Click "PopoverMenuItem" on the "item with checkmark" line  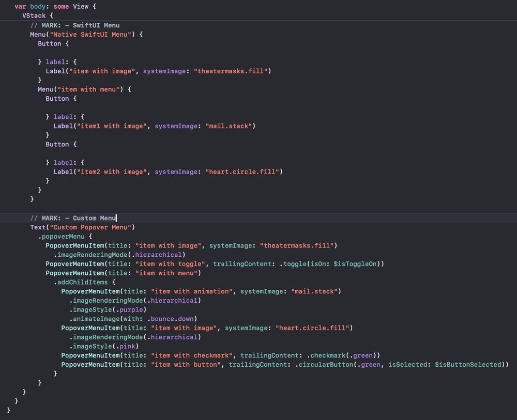coord(90,356)
